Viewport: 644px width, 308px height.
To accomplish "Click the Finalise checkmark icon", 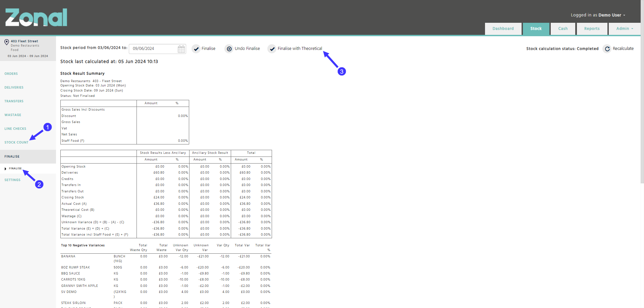I will 196,49.
